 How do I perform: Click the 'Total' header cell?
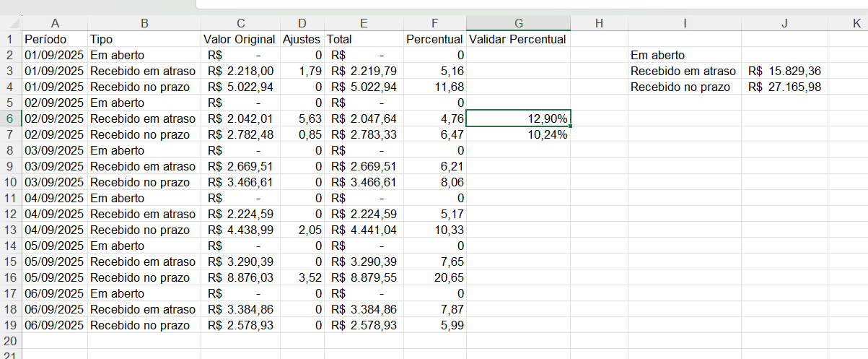click(x=364, y=39)
